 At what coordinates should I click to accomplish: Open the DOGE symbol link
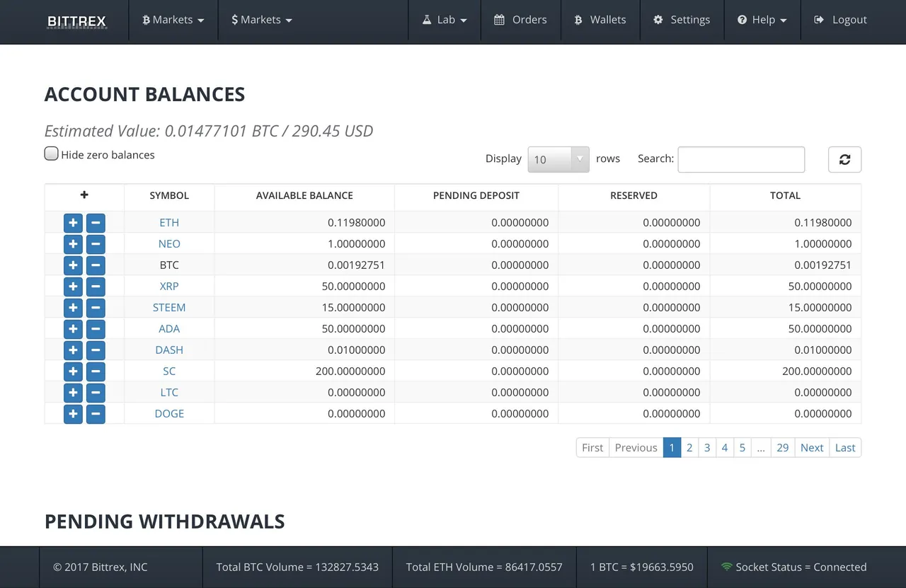pyautogui.click(x=169, y=413)
